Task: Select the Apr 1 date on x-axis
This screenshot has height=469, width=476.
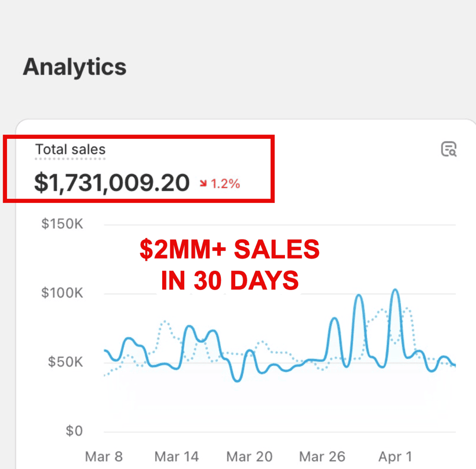Action: click(395, 457)
